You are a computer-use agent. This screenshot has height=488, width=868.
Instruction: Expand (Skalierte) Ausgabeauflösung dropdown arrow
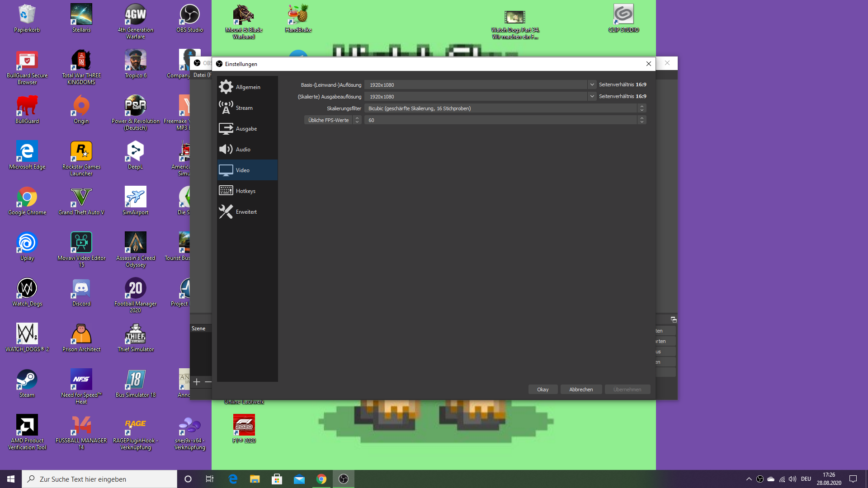pos(592,96)
